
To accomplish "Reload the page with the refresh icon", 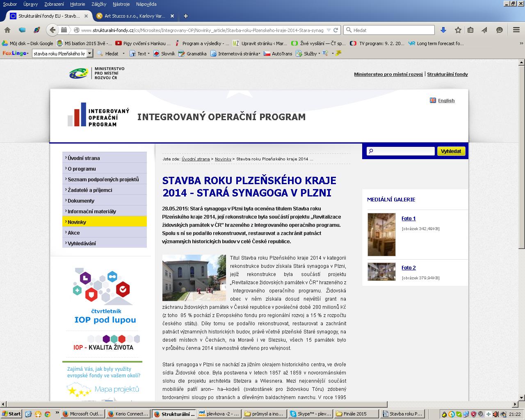I will (x=336, y=30).
